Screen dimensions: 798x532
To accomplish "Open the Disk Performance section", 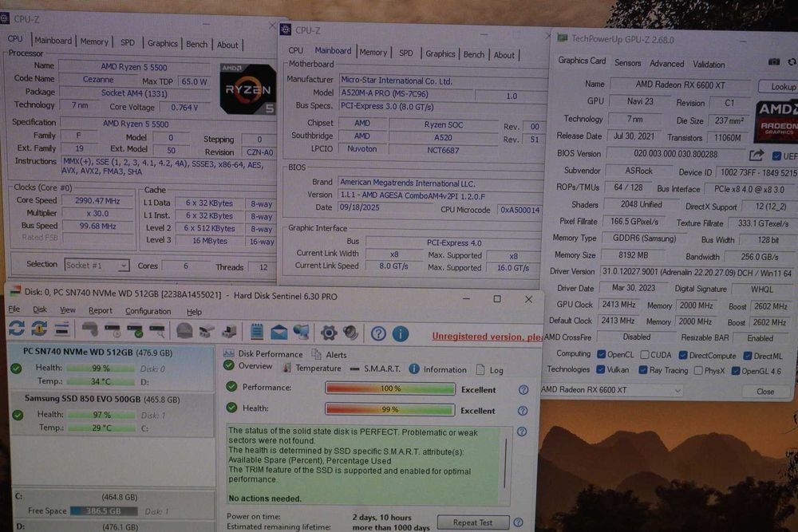I will click(x=263, y=353).
